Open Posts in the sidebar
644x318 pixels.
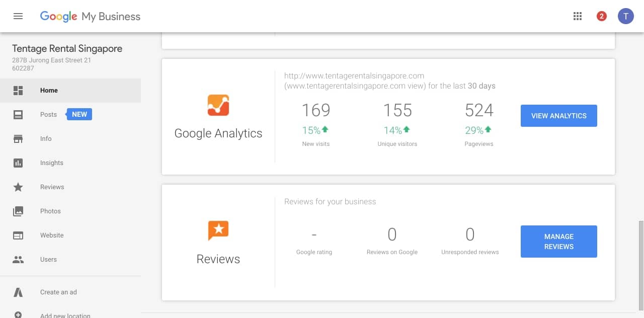click(x=70, y=115)
